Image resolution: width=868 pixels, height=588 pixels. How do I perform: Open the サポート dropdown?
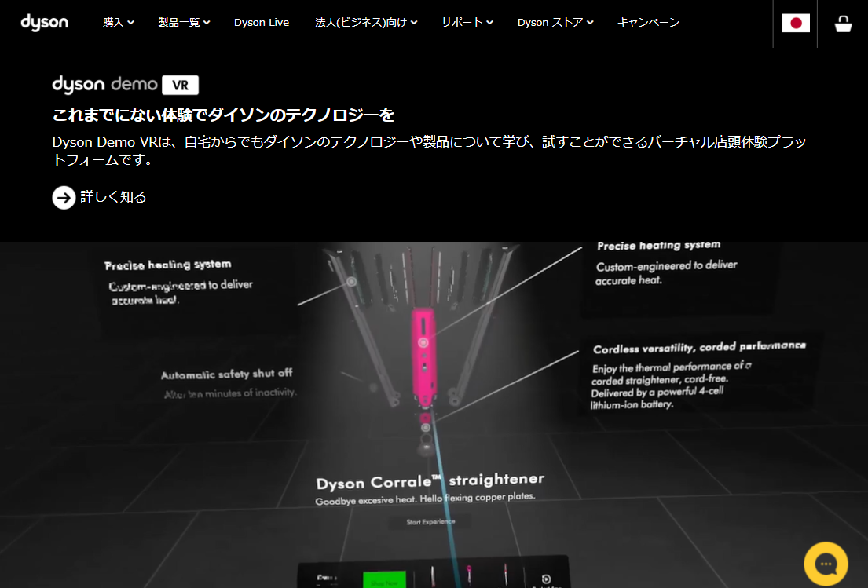click(467, 23)
